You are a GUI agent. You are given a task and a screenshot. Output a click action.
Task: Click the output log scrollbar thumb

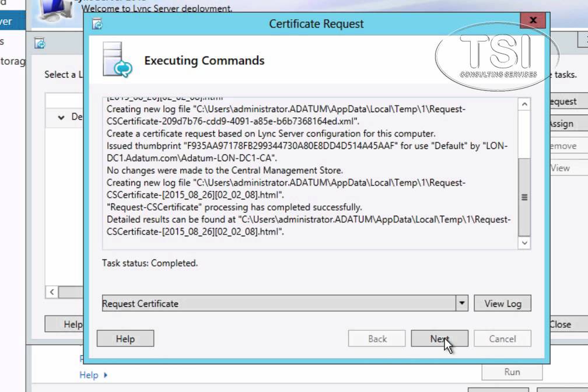[524, 197]
